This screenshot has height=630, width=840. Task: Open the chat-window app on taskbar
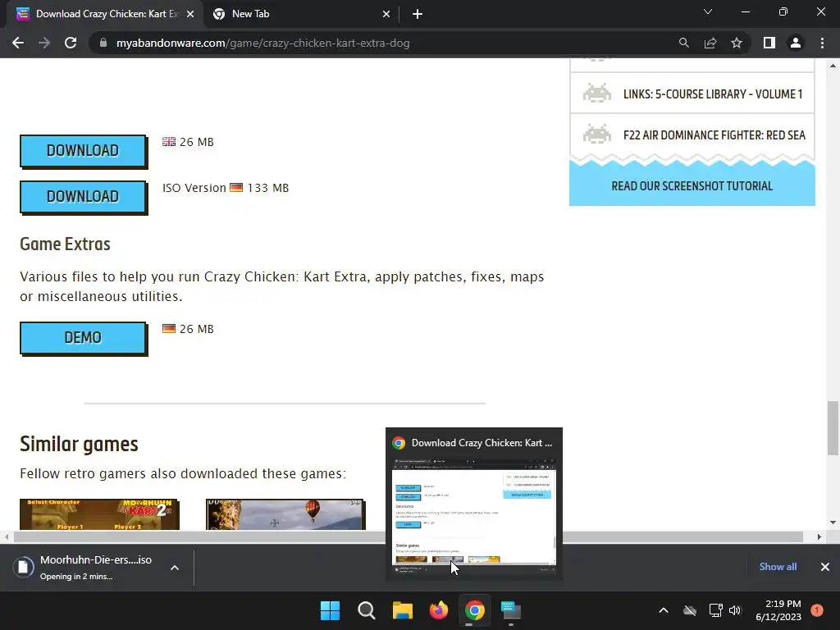point(510,610)
